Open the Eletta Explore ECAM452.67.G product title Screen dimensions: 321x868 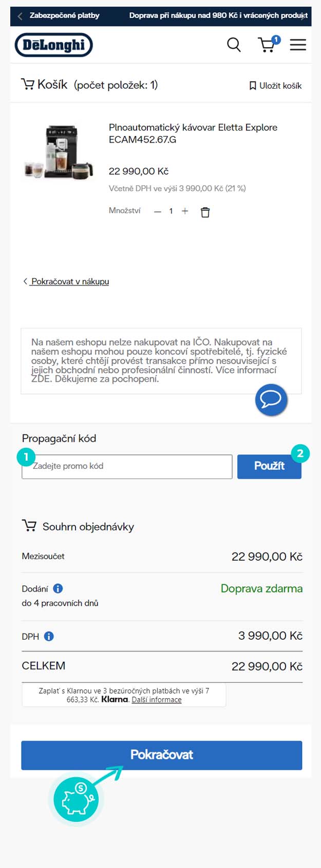point(193,133)
